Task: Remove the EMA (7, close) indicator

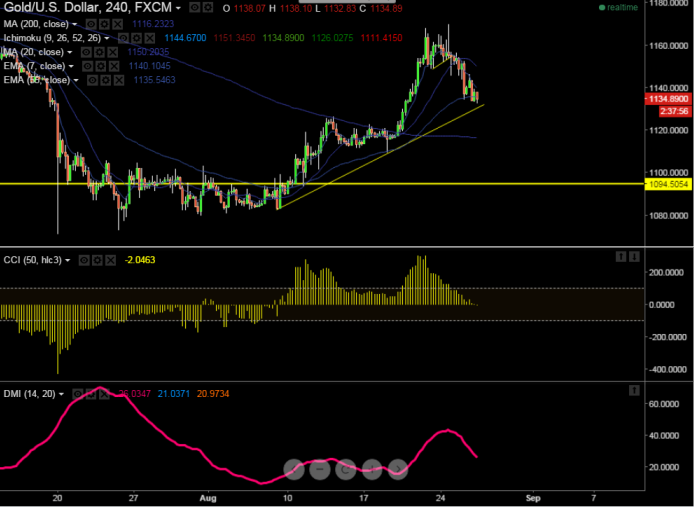Action: [114, 66]
